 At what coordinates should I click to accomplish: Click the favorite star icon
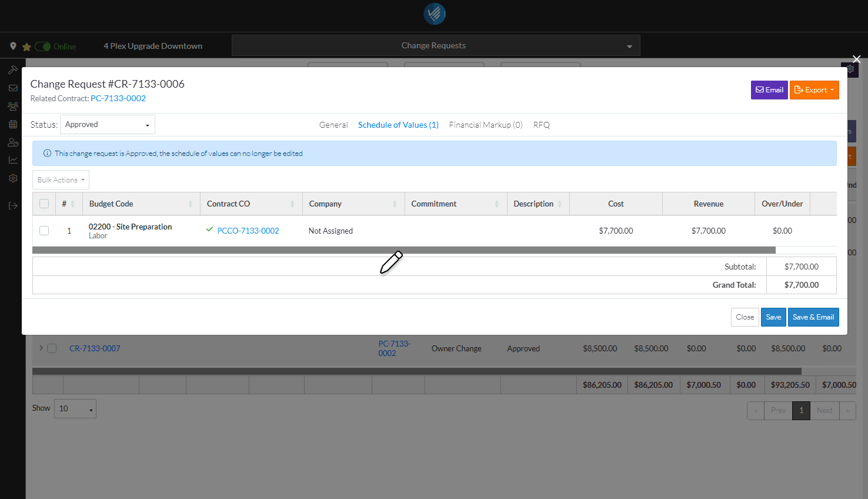point(26,46)
